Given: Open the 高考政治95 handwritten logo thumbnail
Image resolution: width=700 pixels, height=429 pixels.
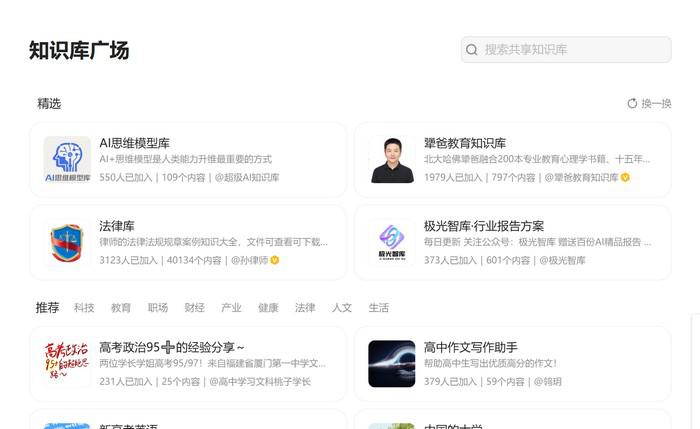Looking at the screenshot, I should 67,364.
